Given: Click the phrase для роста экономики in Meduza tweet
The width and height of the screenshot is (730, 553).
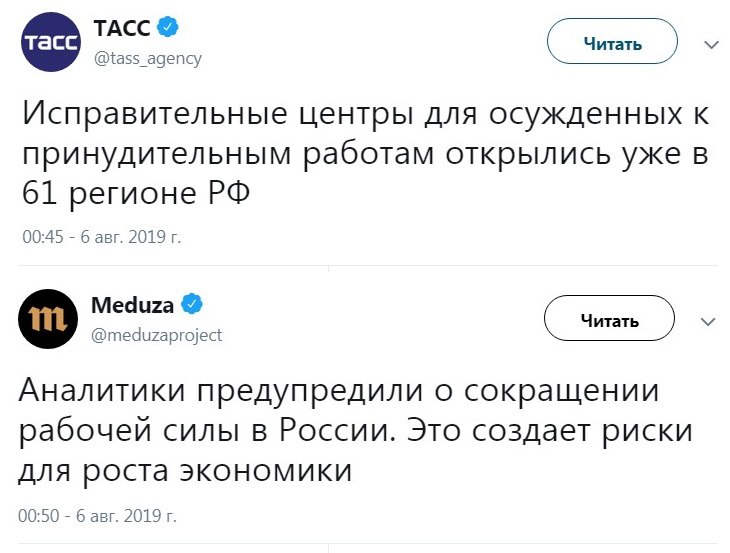Looking at the screenshot, I should click(185, 471).
